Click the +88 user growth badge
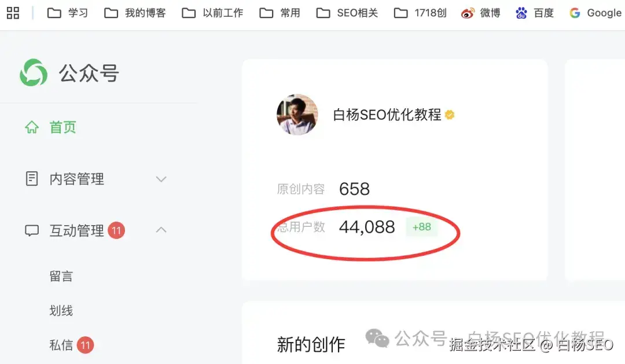Screen dimensions: 625x364 [421, 227]
